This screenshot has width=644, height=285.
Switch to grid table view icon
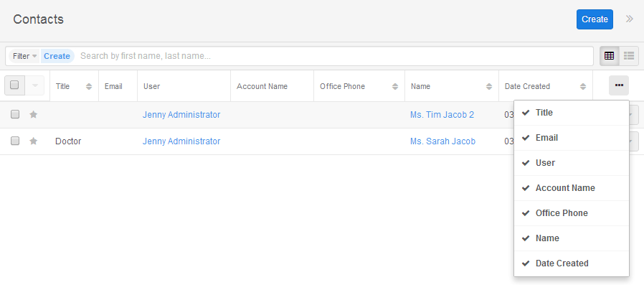[x=609, y=56]
